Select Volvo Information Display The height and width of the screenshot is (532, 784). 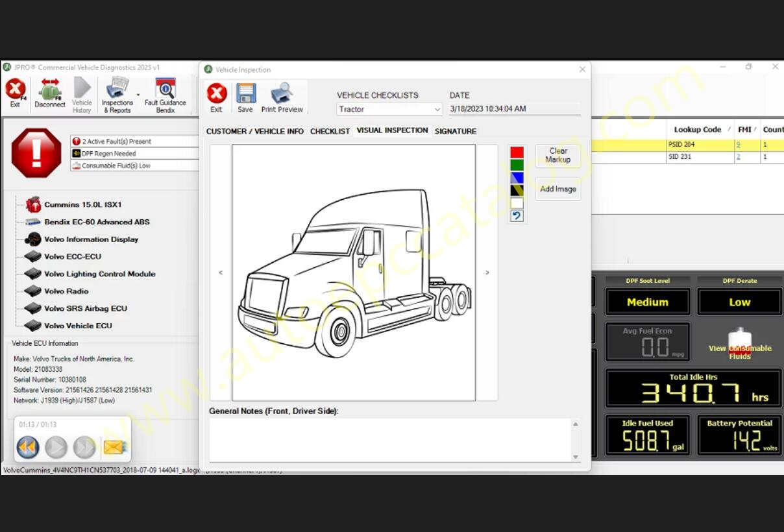click(x=91, y=239)
